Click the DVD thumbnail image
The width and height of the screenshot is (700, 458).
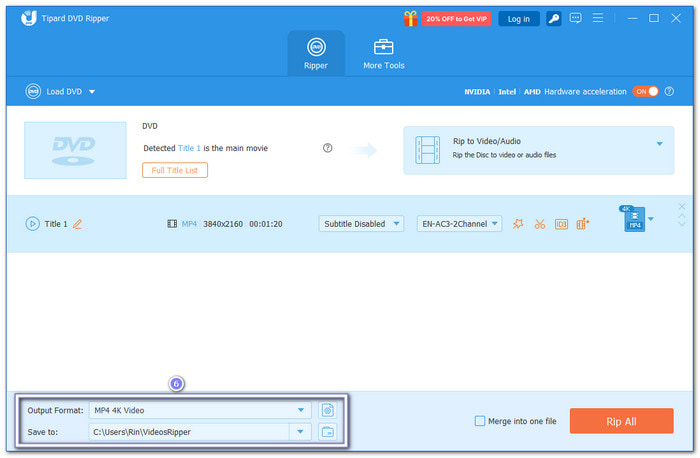75,150
